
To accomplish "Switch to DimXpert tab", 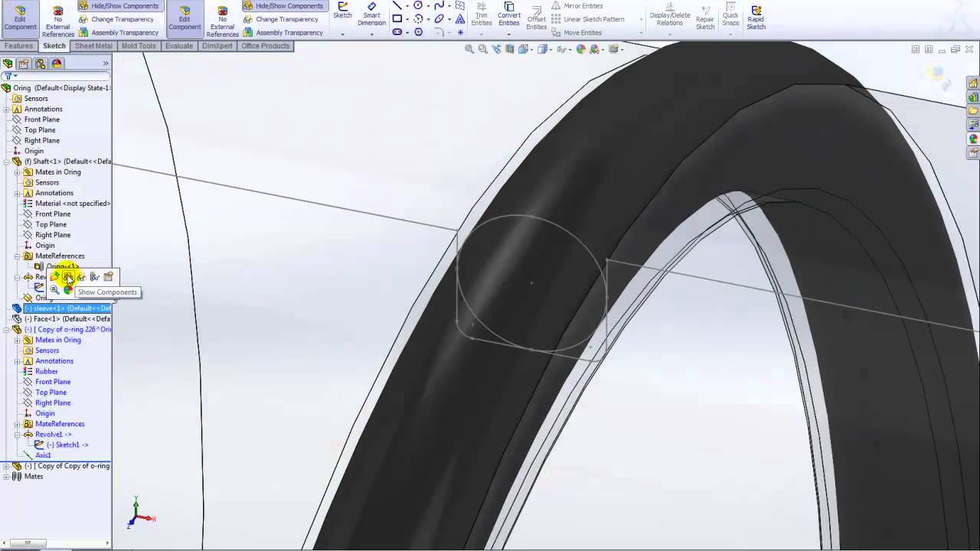I will (x=218, y=46).
